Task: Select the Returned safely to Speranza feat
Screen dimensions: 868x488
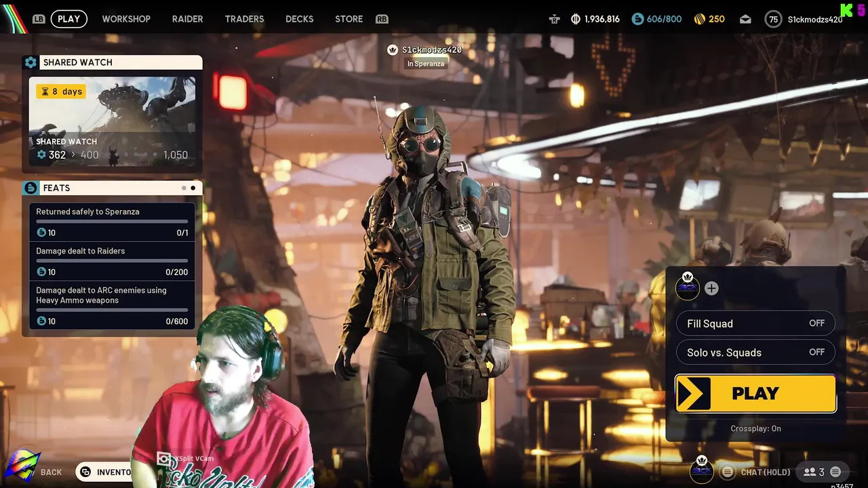Action: [112, 222]
